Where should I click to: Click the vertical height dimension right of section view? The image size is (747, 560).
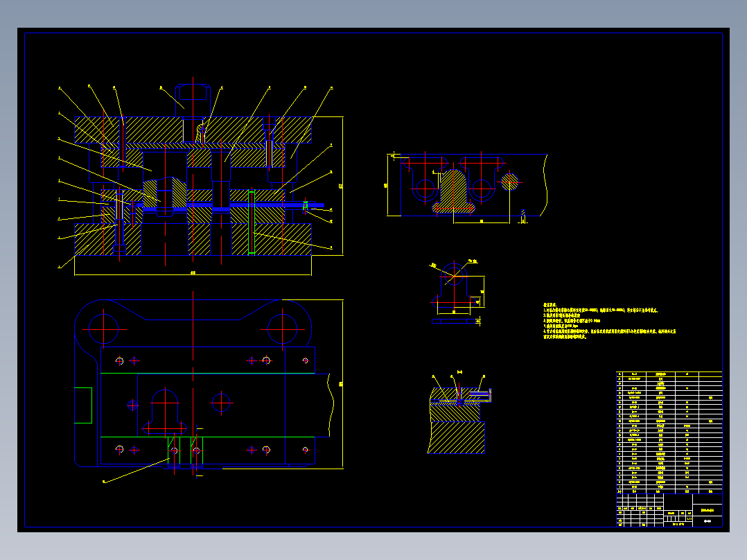[341, 186]
